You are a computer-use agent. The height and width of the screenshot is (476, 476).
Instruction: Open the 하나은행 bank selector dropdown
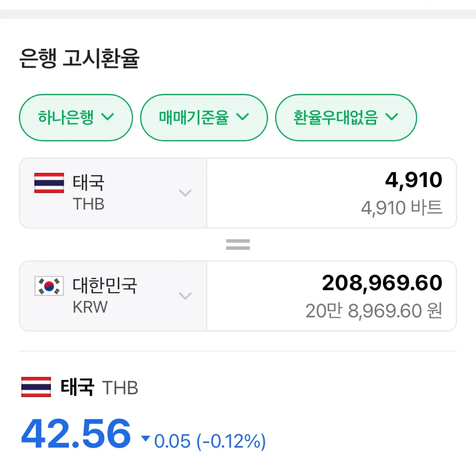[x=76, y=117]
